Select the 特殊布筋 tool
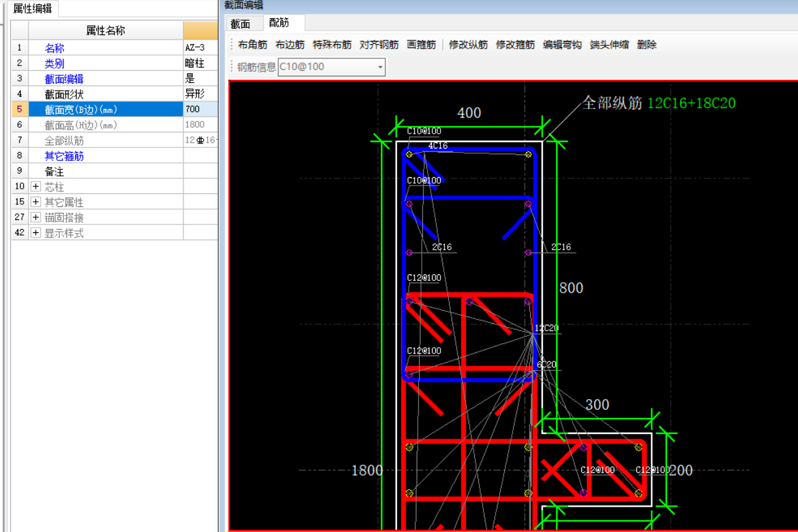This screenshot has width=798, height=532. click(x=332, y=45)
